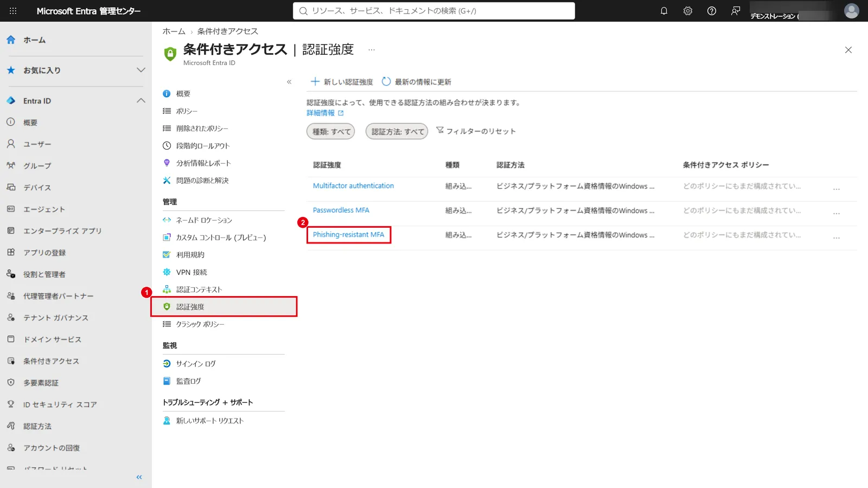The height and width of the screenshot is (488, 868).
Task: Open ellipsis menu for Phishing-resistant MFA row
Action: pos(837,237)
